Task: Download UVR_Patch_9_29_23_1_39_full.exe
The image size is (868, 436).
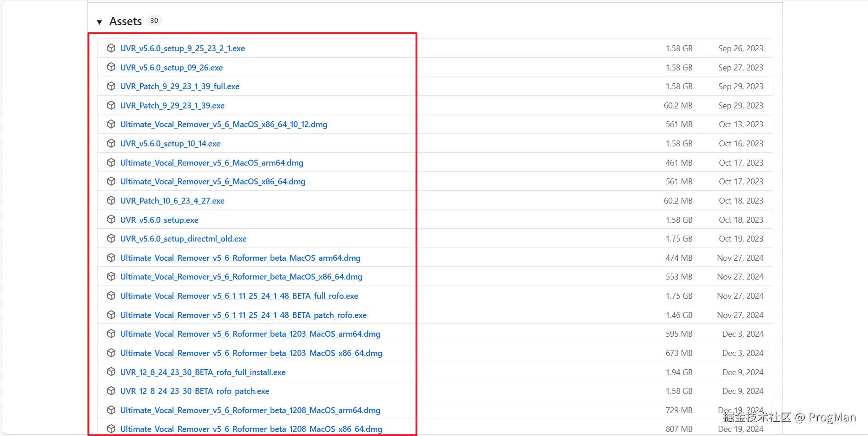Action: pyautogui.click(x=180, y=86)
